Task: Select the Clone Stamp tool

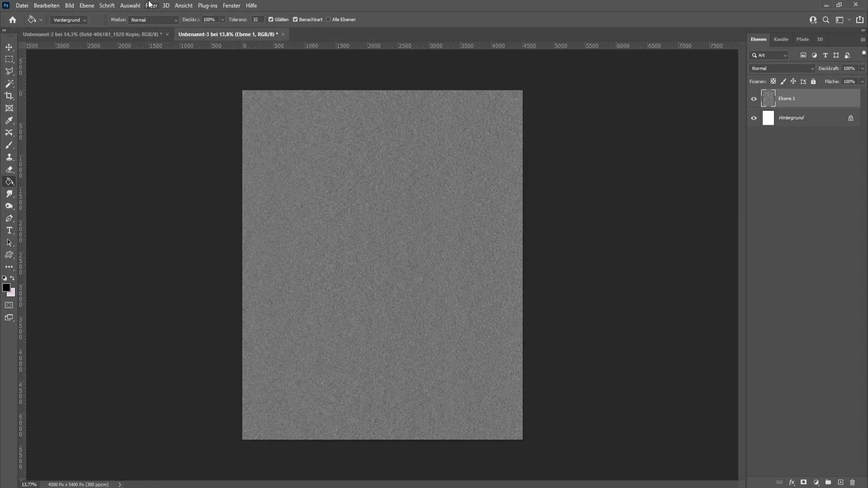Action: pos(9,157)
